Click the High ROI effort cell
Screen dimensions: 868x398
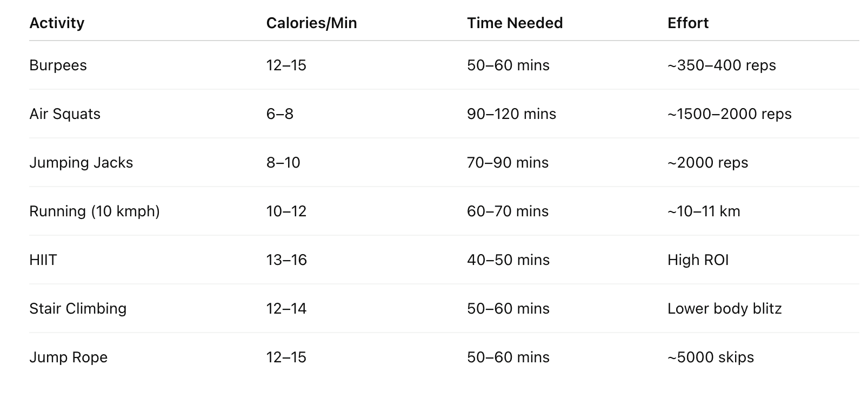[698, 260]
